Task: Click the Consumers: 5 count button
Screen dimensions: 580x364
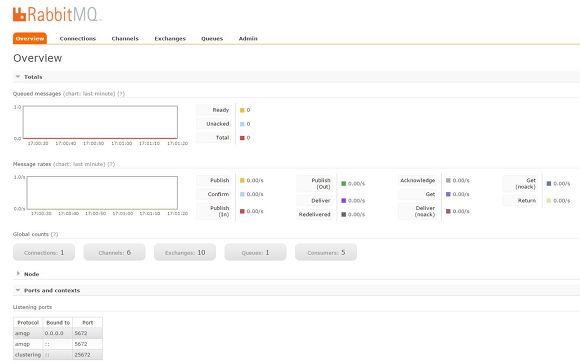Action: (x=326, y=252)
